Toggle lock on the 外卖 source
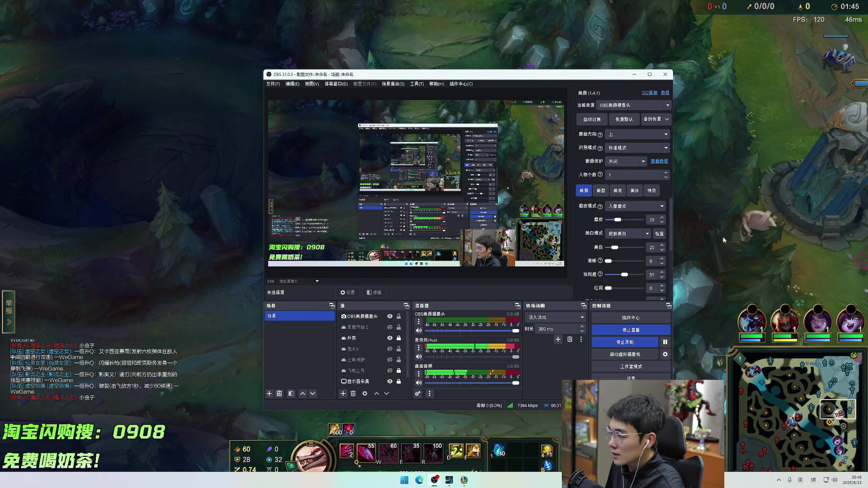This screenshot has width=868, height=488. (x=399, y=338)
